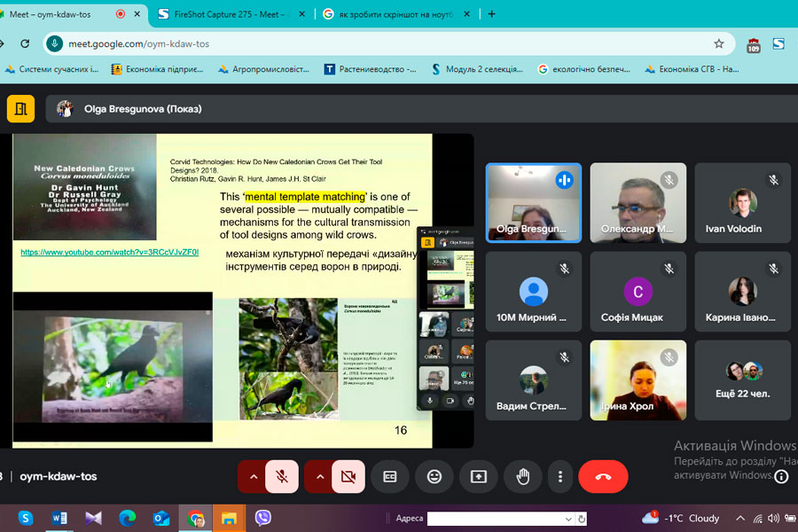This screenshot has width=798, height=532.
Task: Raise your hand in the meeting
Action: tap(522, 476)
